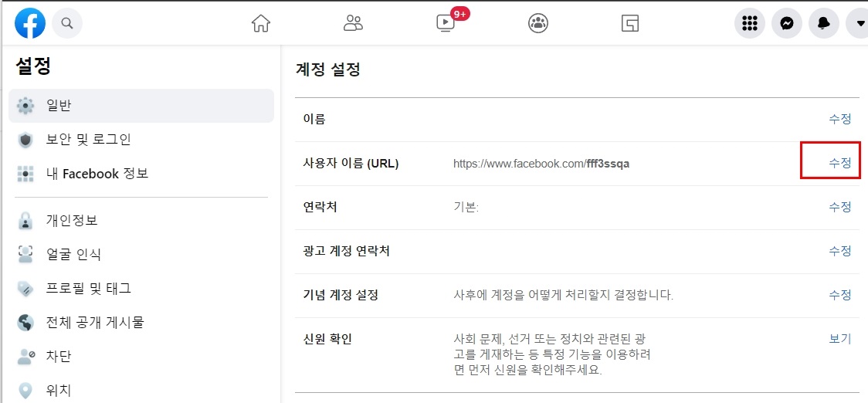Click the 기본: contact value
Viewport: 868px width, 403px height.
click(x=466, y=207)
